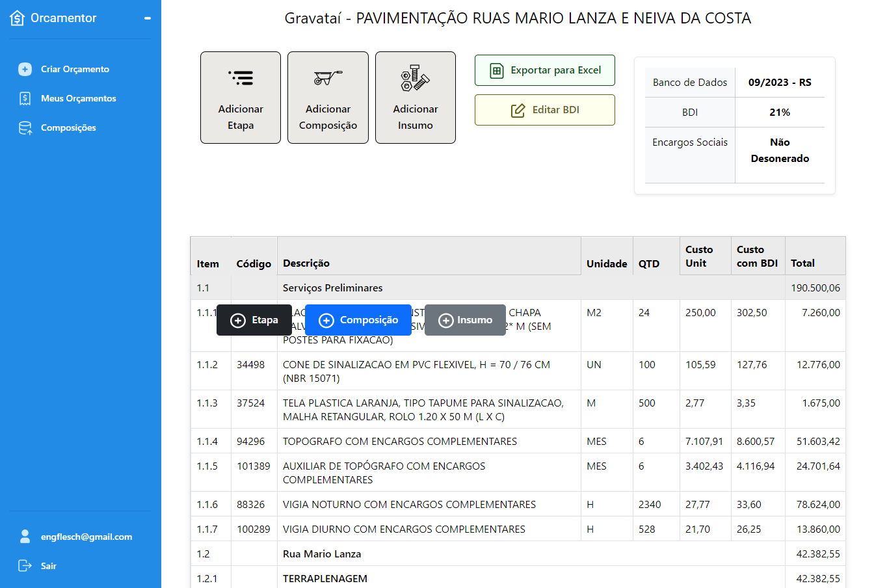Click the logout icon next to Sair

click(24, 565)
